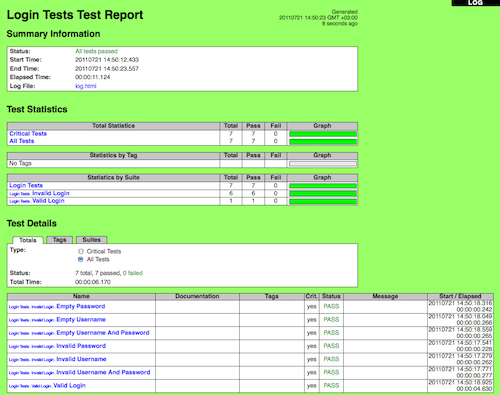Click the Message column header

(x=385, y=296)
